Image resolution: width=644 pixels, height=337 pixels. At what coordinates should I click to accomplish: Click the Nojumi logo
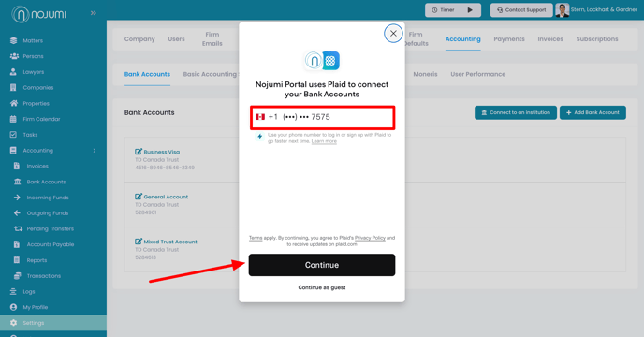pyautogui.click(x=39, y=14)
